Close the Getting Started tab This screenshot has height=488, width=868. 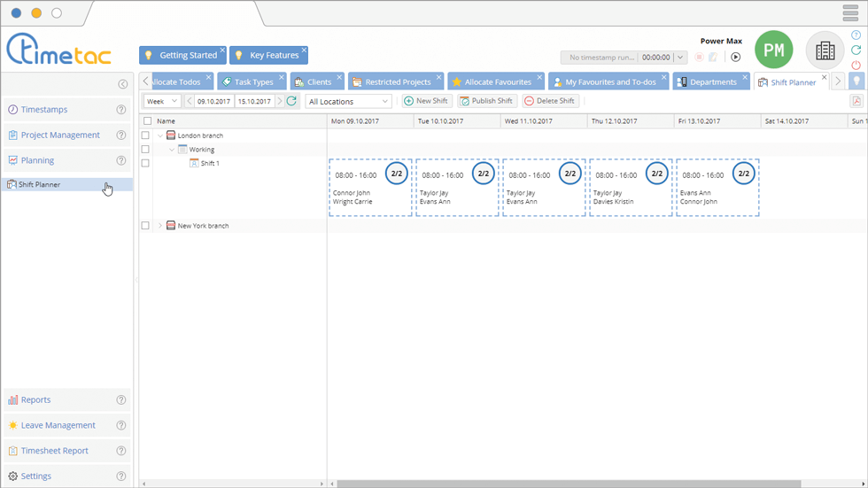pos(222,50)
